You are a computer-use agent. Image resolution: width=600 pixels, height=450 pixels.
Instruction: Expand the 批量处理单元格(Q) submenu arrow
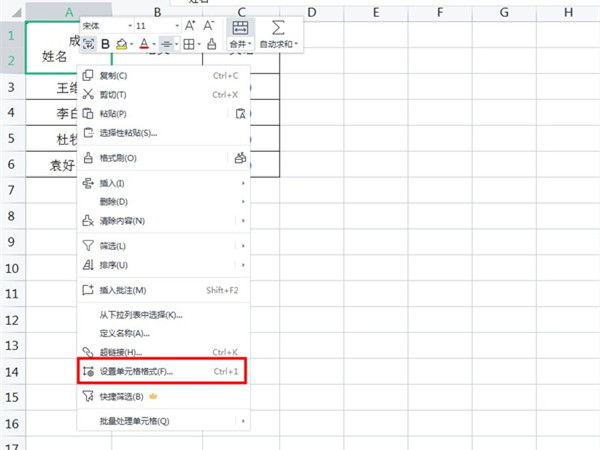point(243,421)
